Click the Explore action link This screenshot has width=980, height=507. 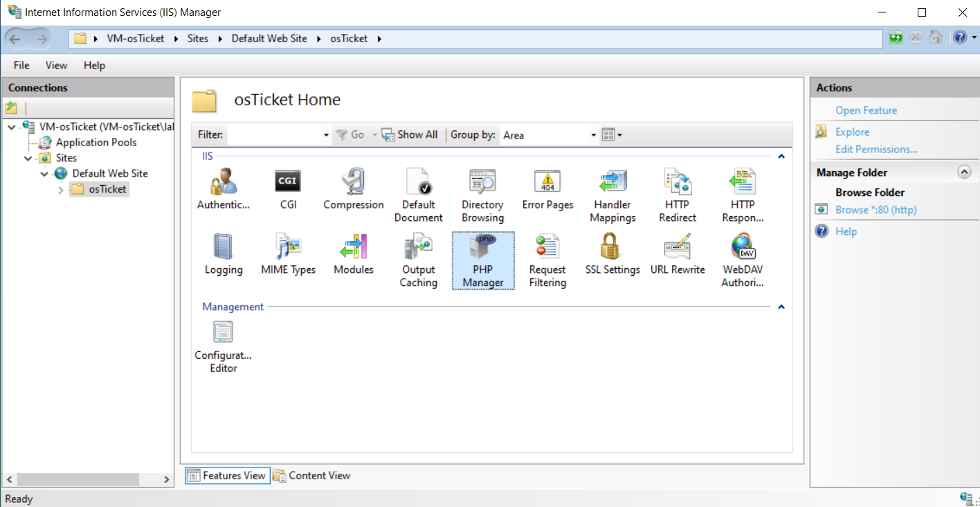pyautogui.click(x=852, y=132)
